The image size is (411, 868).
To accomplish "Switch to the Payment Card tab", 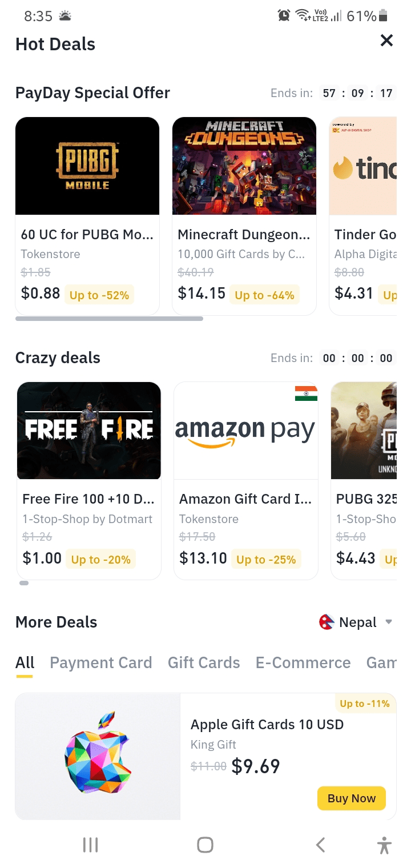I will (101, 662).
